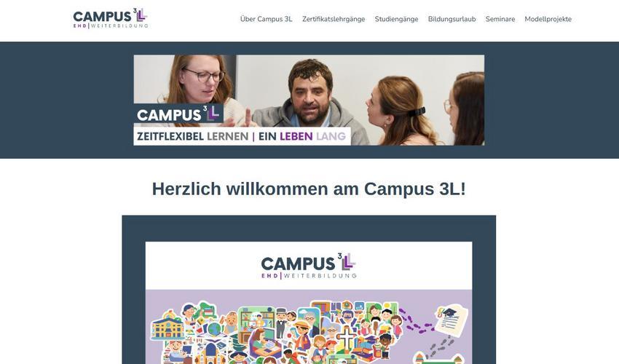The height and width of the screenshot is (364, 619).
Task: Click the Zeitflexibel Lernen slogan strip
Action: coord(242,136)
